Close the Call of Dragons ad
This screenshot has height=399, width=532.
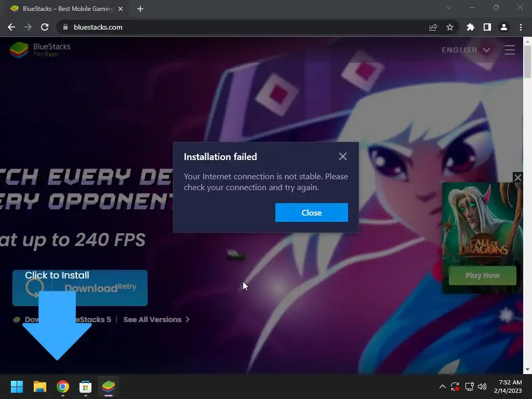click(518, 178)
